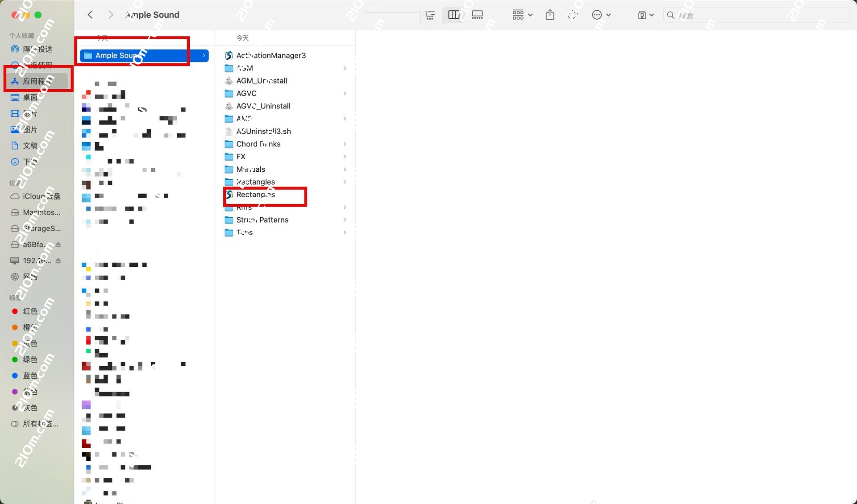The width and height of the screenshot is (857, 504).
Task: Open Documents in the sidebar
Action: point(38,145)
